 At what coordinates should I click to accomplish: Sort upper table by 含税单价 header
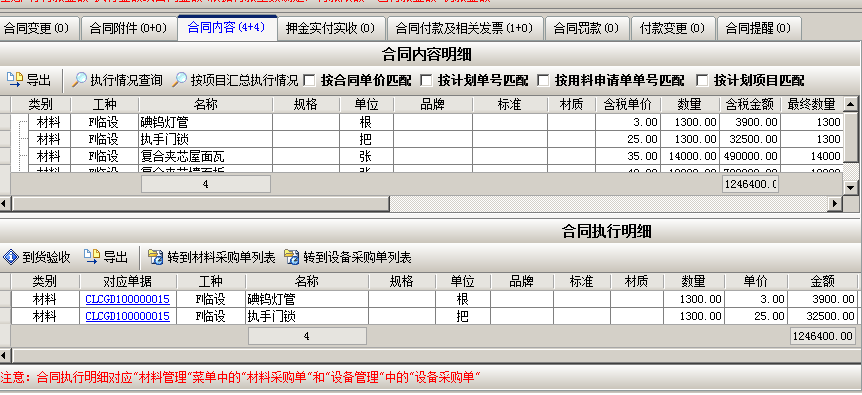[628, 104]
